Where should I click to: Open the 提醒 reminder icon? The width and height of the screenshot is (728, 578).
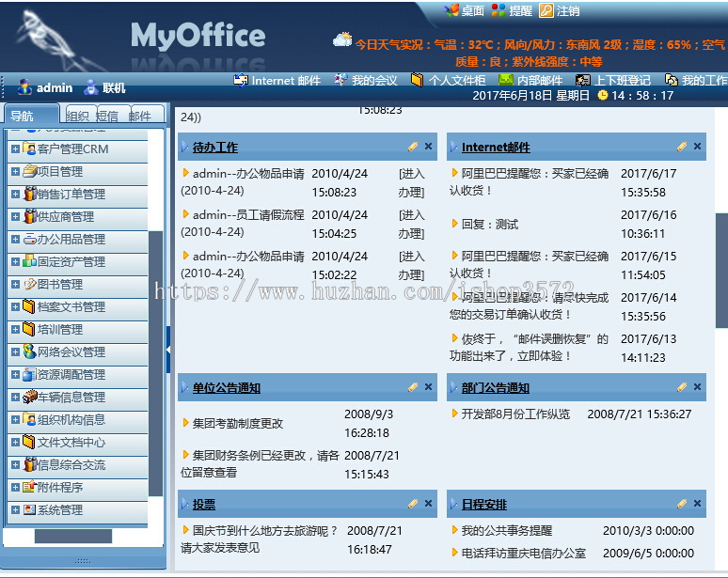pos(499,10)
